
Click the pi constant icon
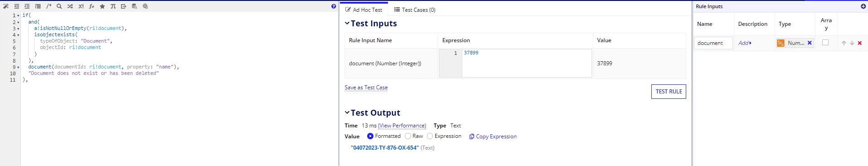[113, 6]
